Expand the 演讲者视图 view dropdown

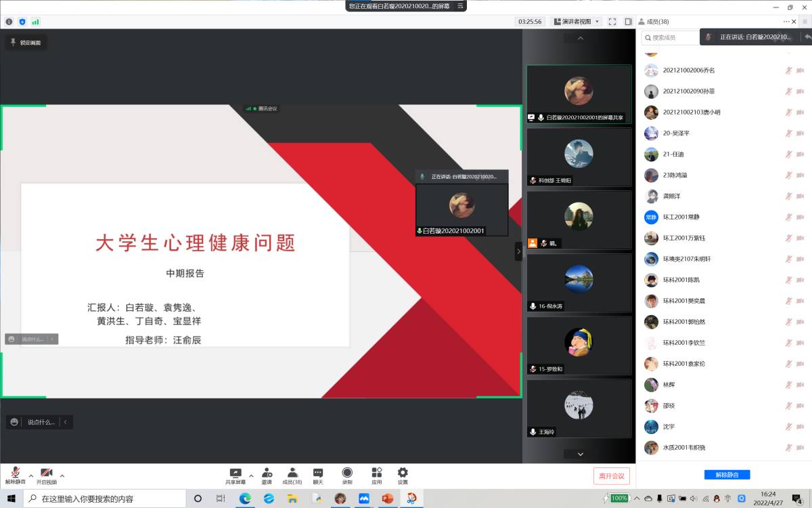(x=576, y=22)
